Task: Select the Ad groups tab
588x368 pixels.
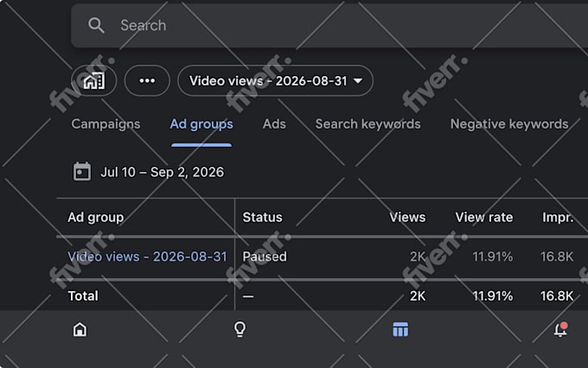Action: coord(201,124)
